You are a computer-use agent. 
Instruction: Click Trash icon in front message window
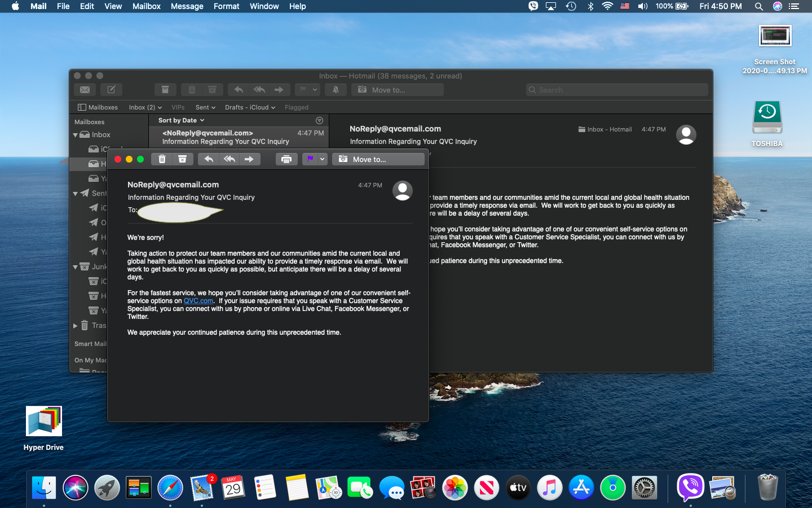point(162,159)
